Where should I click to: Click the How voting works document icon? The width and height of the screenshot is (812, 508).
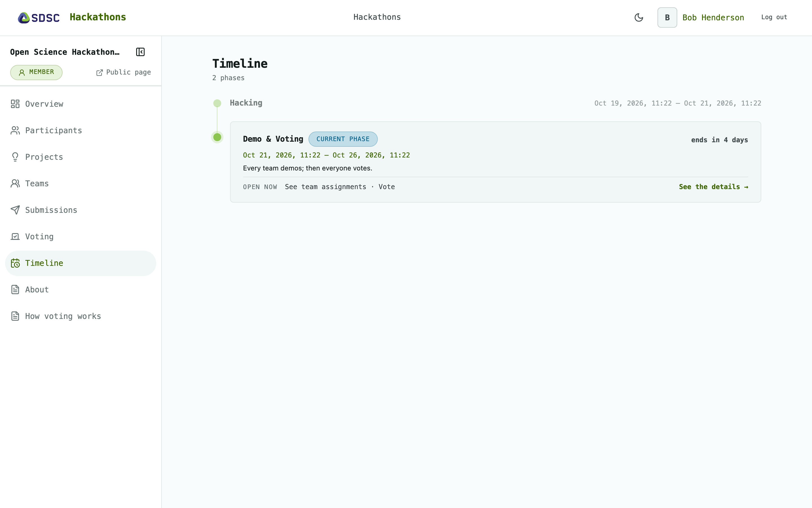pyautogui.click(x=15, y=316)
